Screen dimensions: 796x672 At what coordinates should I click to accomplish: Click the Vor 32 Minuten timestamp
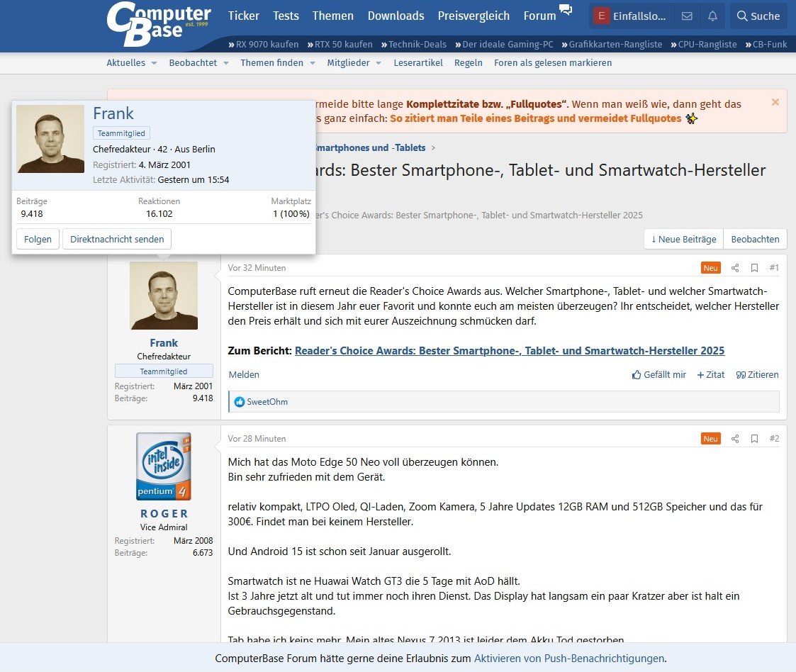pos(257,268)
